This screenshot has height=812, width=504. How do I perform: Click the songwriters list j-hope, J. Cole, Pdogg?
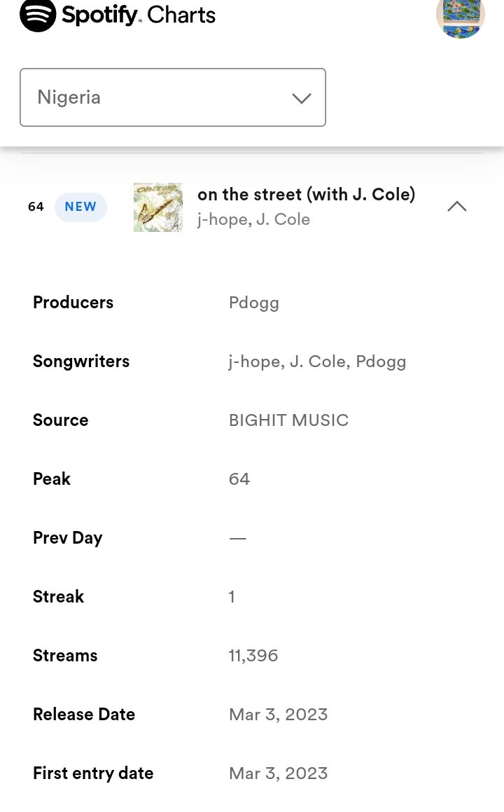(317, 362)
